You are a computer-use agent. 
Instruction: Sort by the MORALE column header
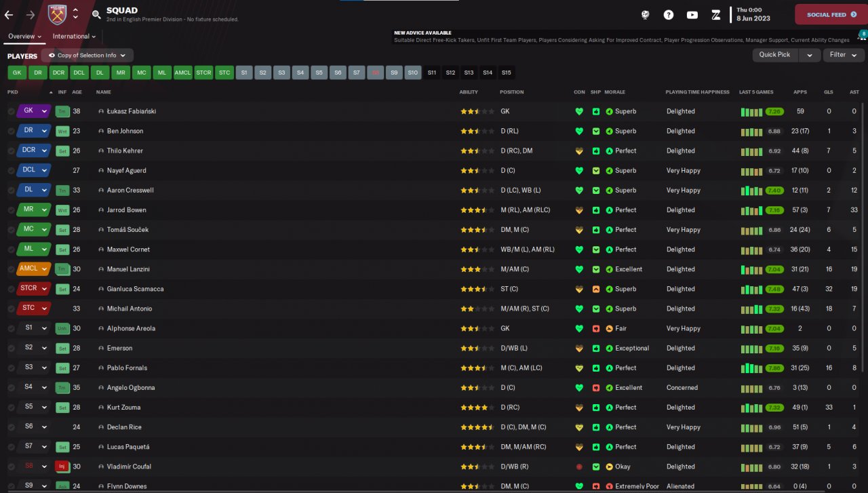(615, 92)
